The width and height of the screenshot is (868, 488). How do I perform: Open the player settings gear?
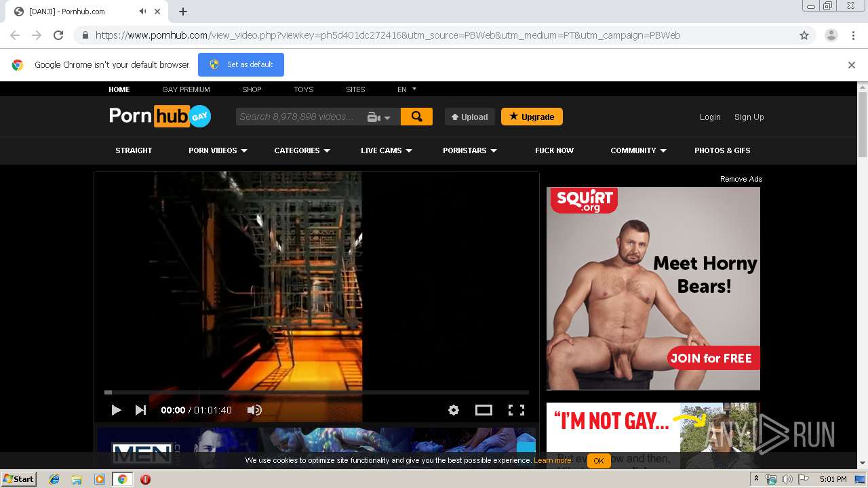(x=454, y=410)
